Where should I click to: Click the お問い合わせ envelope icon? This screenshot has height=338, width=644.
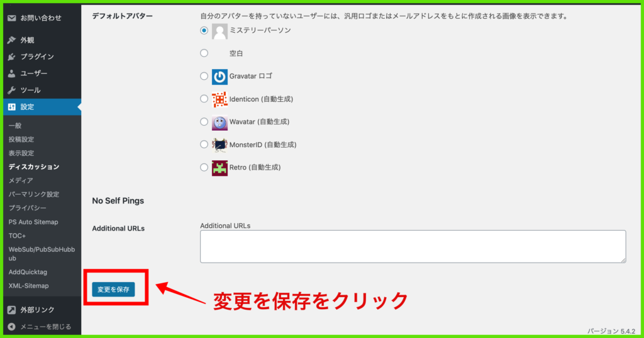11,18
